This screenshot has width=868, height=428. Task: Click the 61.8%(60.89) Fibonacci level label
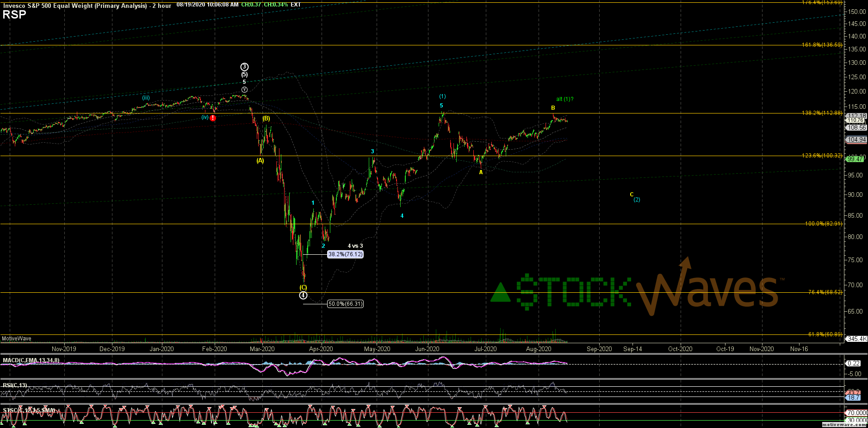tap(825, 334)
